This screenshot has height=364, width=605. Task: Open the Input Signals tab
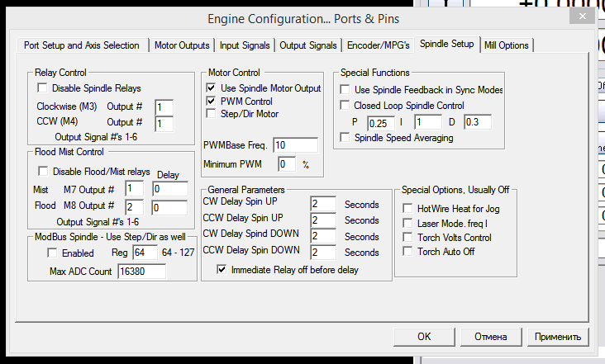click(x=245, y=45)
